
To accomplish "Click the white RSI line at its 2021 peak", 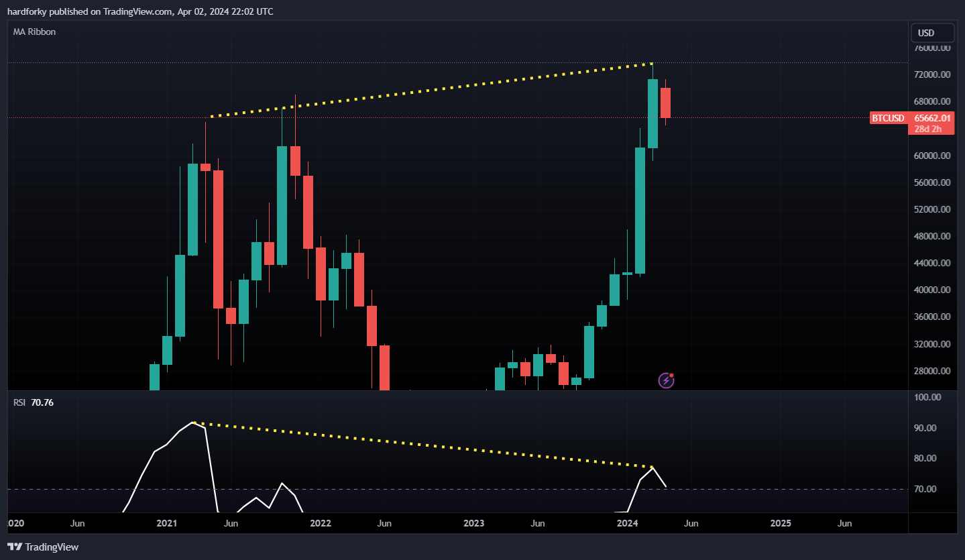I will (x=193, y=423).
